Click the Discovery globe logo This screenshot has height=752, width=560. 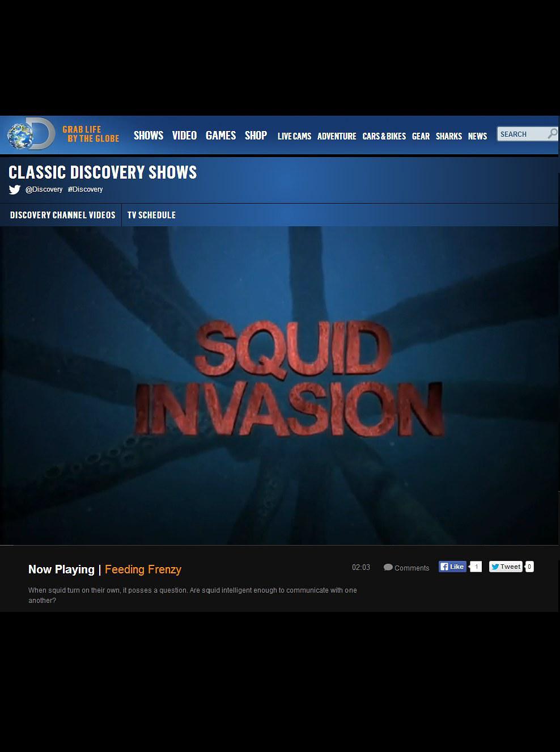coord(31,134)
